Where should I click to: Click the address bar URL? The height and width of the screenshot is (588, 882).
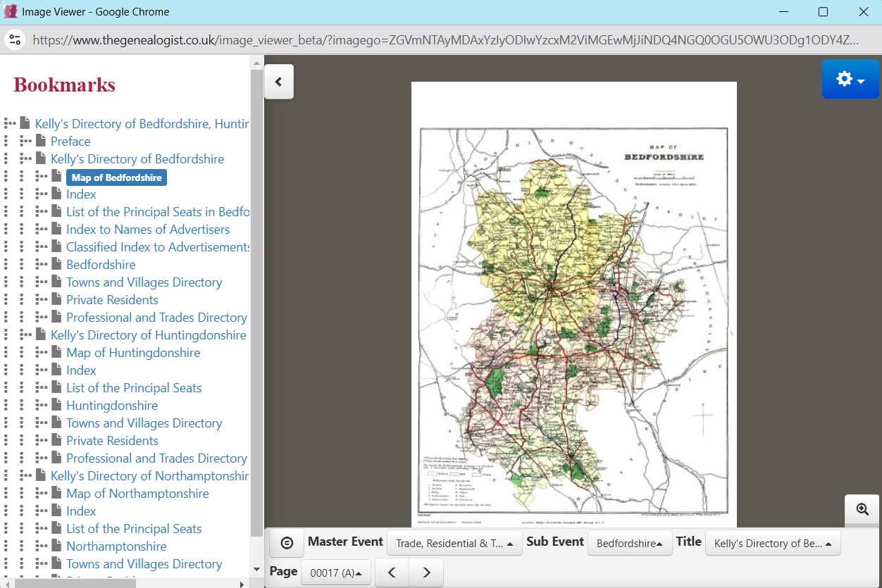[444, 40]
